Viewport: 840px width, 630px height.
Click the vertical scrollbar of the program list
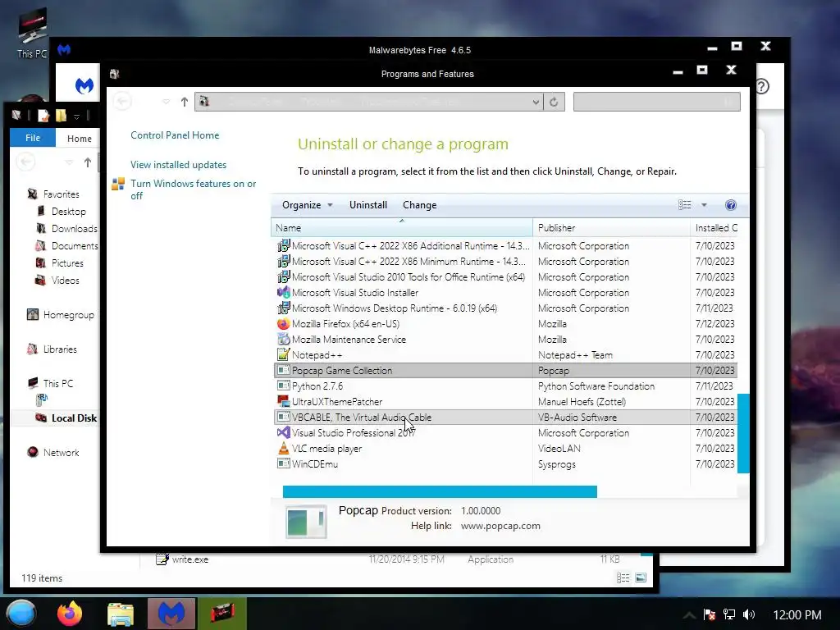(743, 433)
